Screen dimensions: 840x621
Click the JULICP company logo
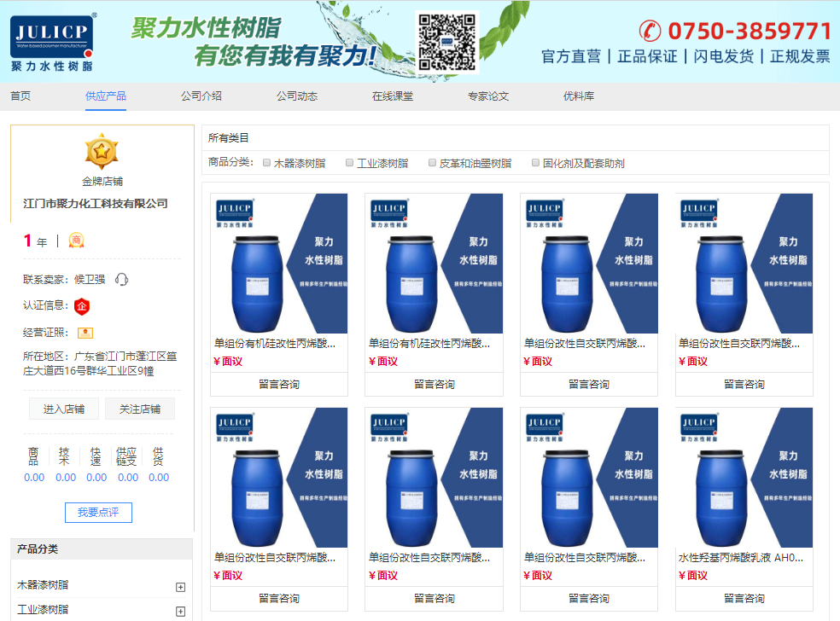pyautogui.click(x=52, y=43)
